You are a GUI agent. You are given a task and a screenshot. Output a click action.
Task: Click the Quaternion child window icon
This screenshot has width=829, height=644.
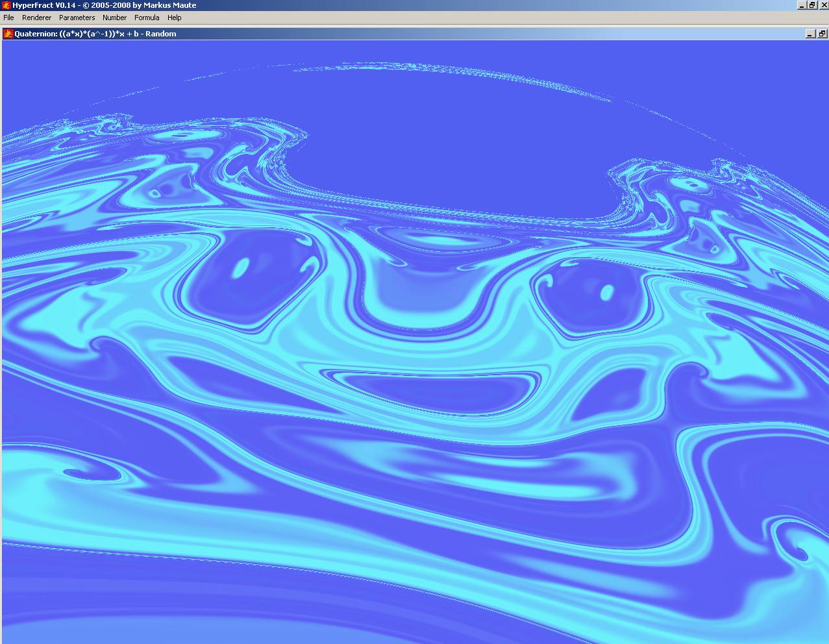8,34
